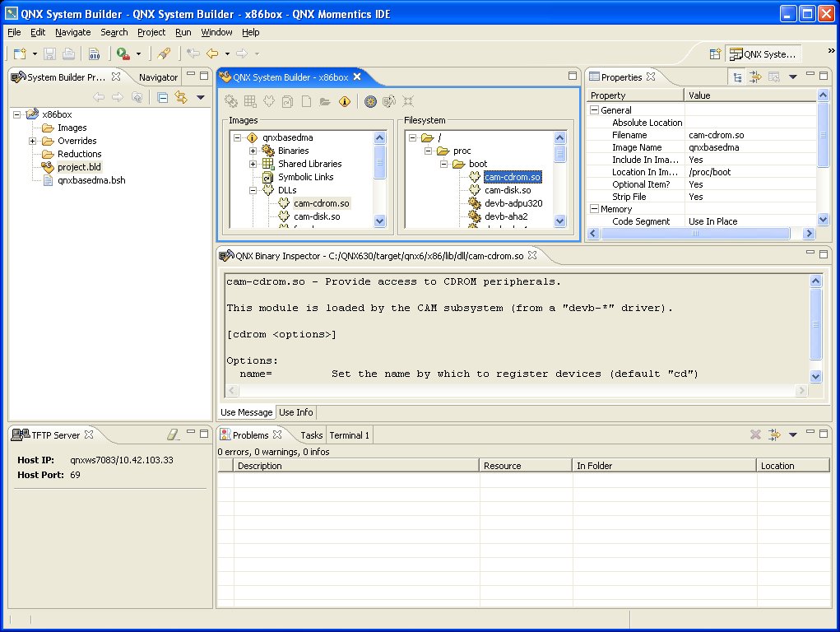Collapse the General category in Properties

594,110
